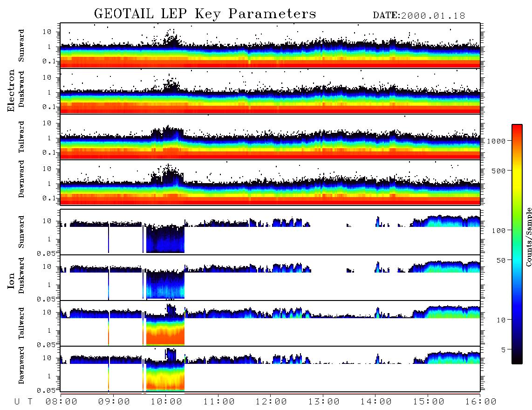Click the 0.05 tick on Ion Tailward axis
532x410 pixels.
[46, 344]
